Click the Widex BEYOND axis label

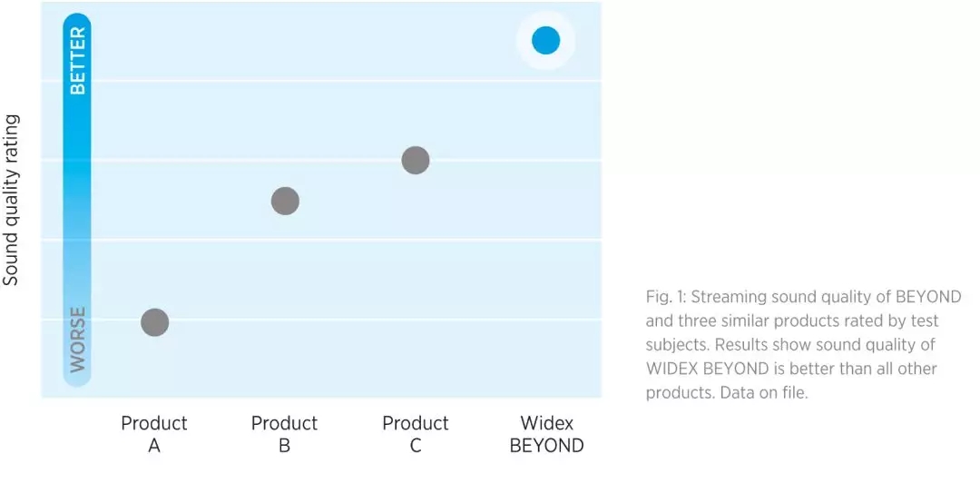pos(546,434)
